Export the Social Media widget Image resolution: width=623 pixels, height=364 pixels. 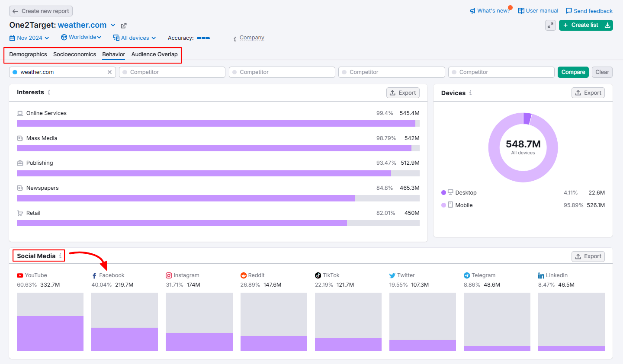pos(588,256)
